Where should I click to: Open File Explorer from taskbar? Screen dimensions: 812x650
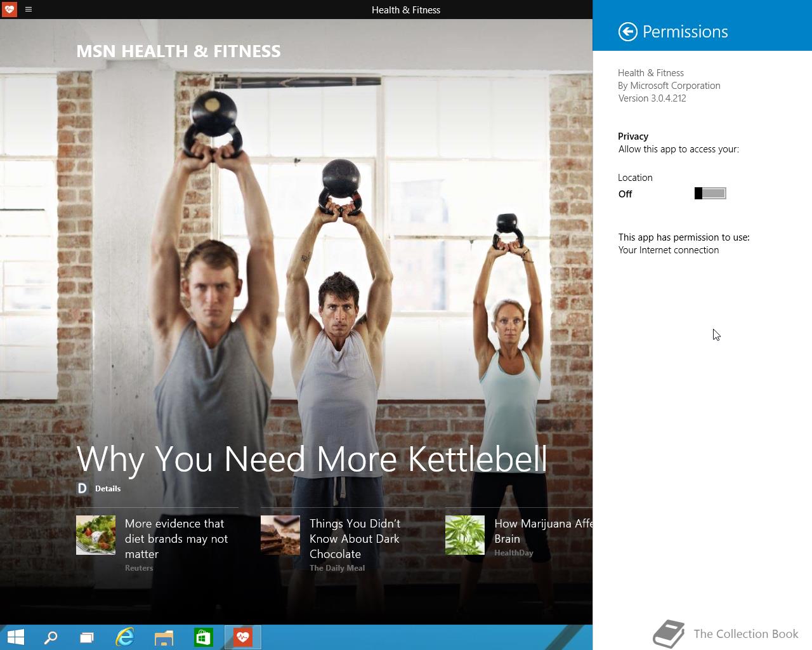(x=164, y=637)
